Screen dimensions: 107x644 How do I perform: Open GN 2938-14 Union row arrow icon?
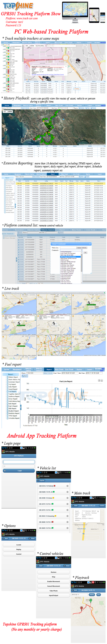pyautogui.click(x=68, y=498)
